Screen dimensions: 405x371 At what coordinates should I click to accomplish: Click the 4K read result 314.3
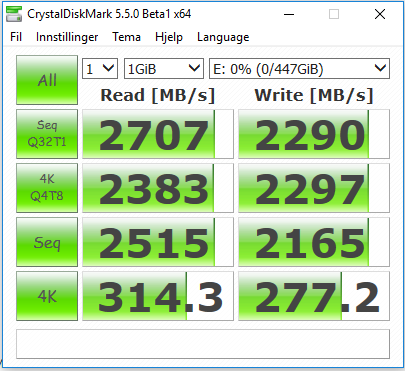click(158, 296)
